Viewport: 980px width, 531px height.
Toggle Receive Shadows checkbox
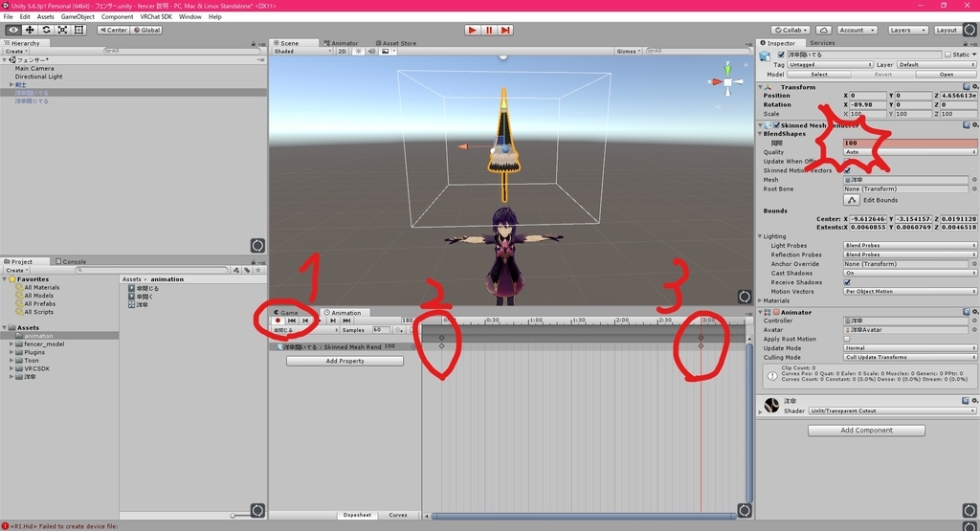click(847, 282)
